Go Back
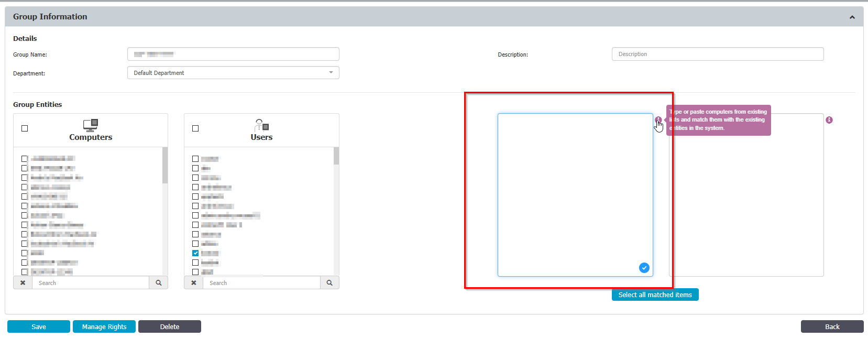This screenshot has height=349, width=868. (x=832, y=326)
